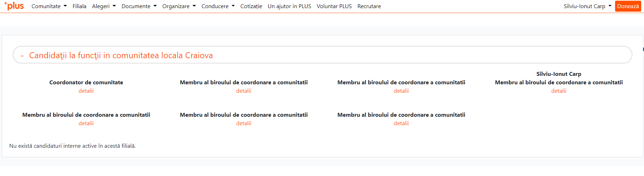The height and width of the screenshot is (176, 644).
Task: Open the Voluntar PLUS page
Action: click(x=334, y=6)
